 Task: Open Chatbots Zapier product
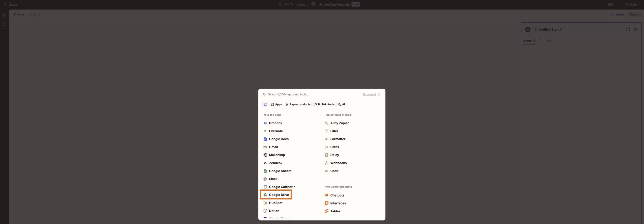(334, 195)
